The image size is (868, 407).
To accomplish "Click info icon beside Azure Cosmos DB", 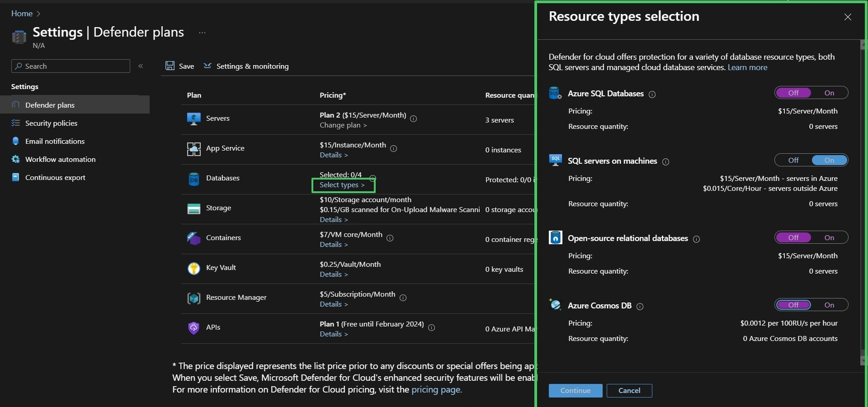I will tap(640, 306).
